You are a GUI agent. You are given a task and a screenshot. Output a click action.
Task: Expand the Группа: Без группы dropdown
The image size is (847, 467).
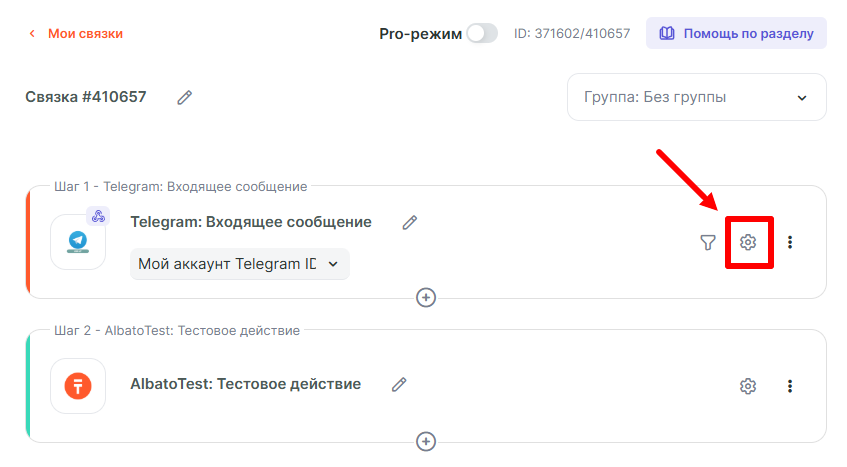coord(696,97)
